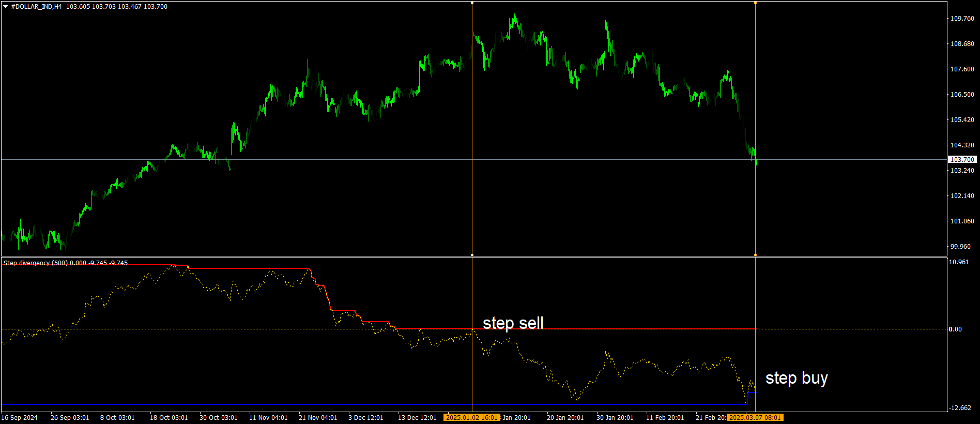Click the 107.600 price scale value

tap(962, 69)
